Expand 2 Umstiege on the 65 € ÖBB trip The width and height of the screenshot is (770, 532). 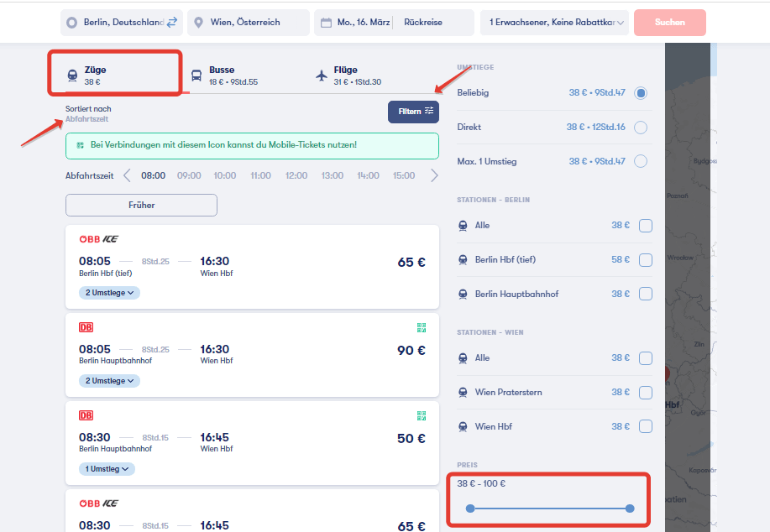pyautogui.click(x=109, y=293)
